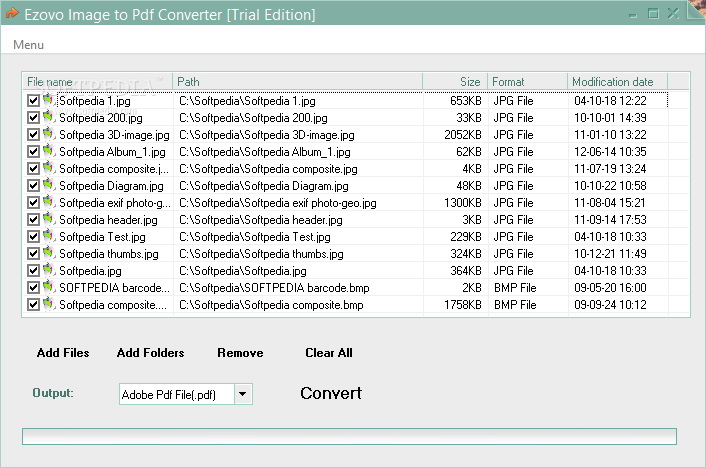Screen dimensions: 706x468
Task: Click the date 11-08-04 15:21
Action: (610, 203)
